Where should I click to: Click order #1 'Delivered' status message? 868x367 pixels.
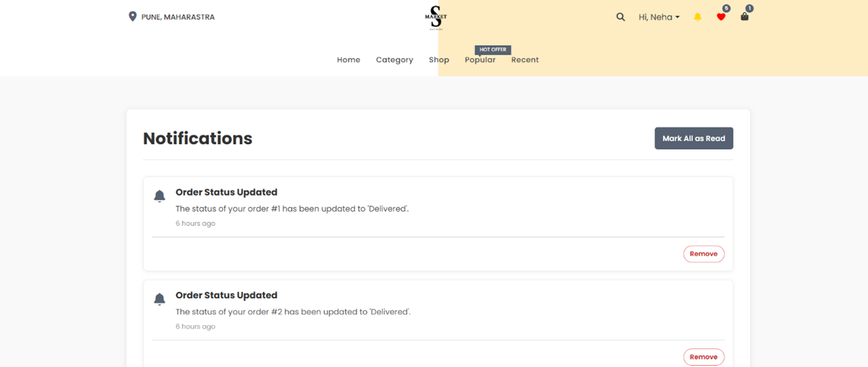[292, 209]
